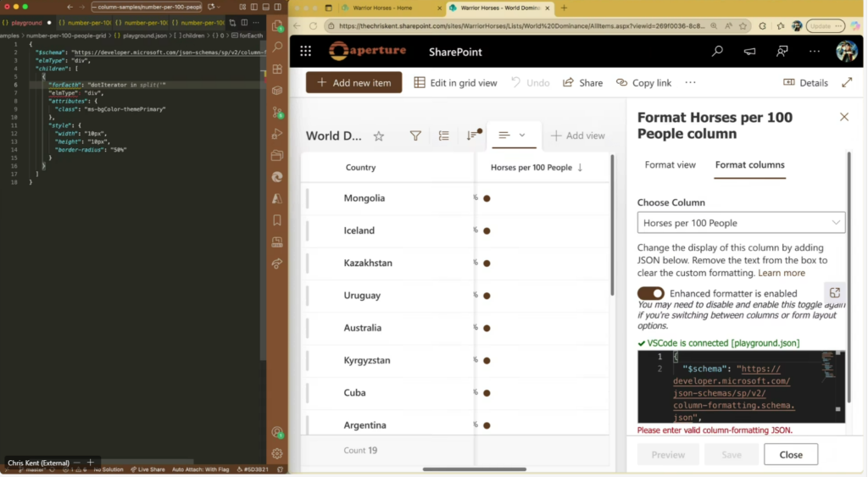This screenshot has width=868, height=477.
Task: Open the VS Code Source Control icon
Action: 277,113
